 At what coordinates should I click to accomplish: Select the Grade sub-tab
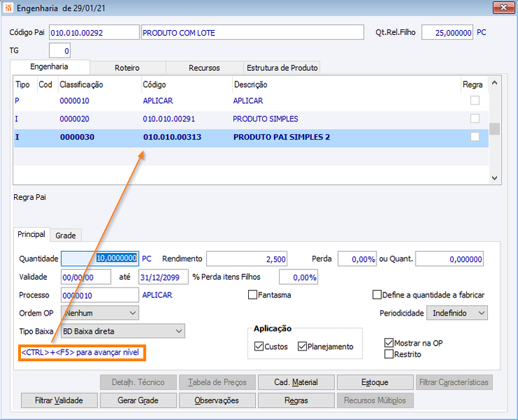click(65, 236)
